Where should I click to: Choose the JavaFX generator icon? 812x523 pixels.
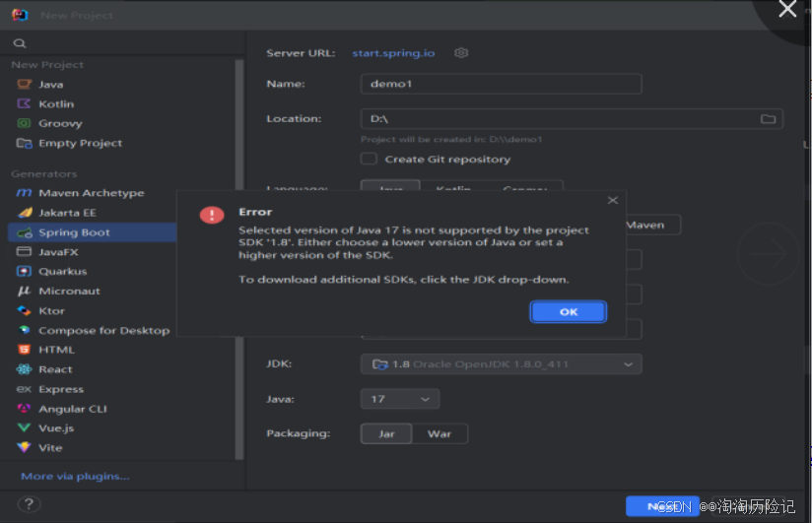(24, 252)
